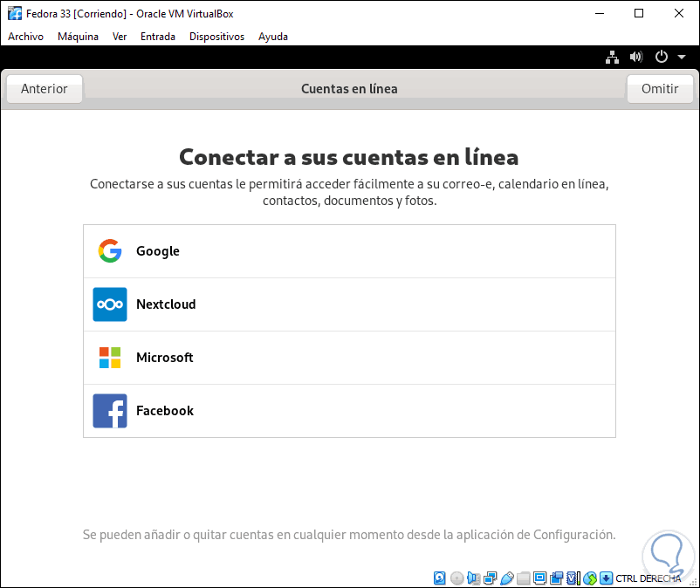Click the power icon in top bar
The width and height of the screenshot is (700, 588).
point(662,57)
